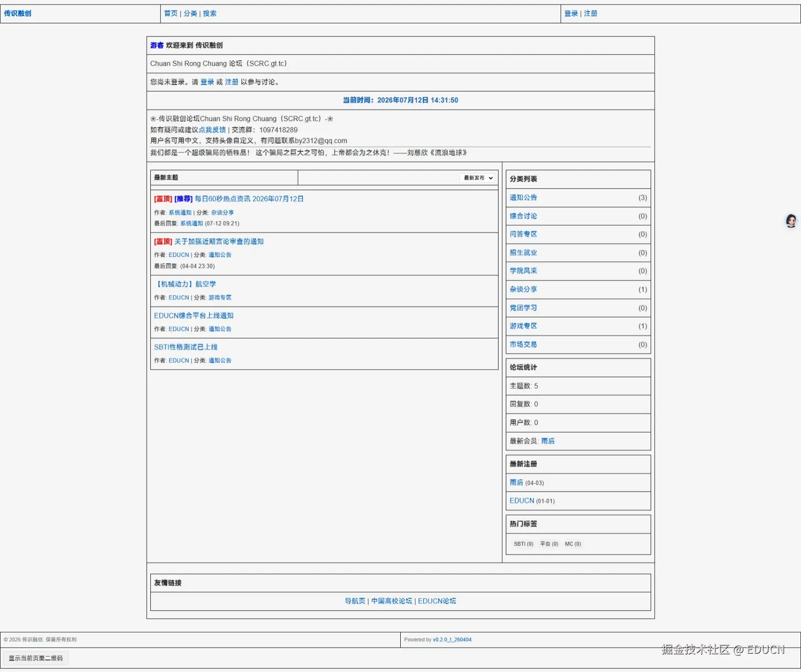
Task: Select the MC (0) hot tag
Action: click(x=573, y=544)
